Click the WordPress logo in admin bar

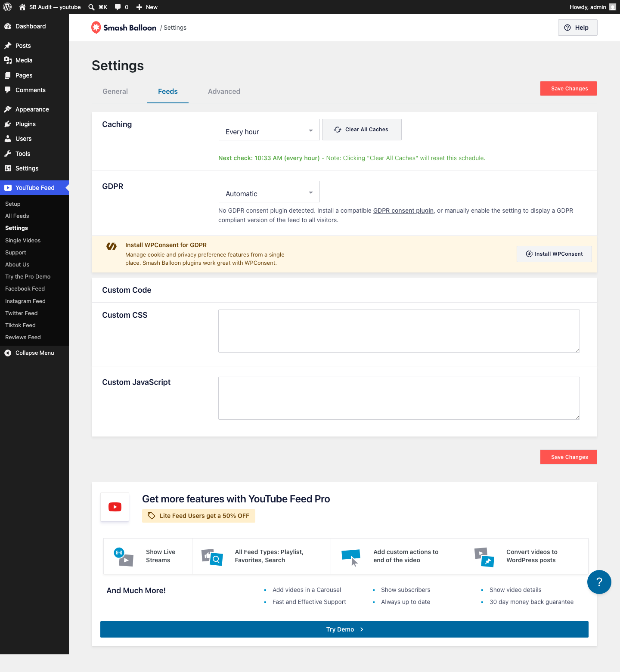click(7, 7)
